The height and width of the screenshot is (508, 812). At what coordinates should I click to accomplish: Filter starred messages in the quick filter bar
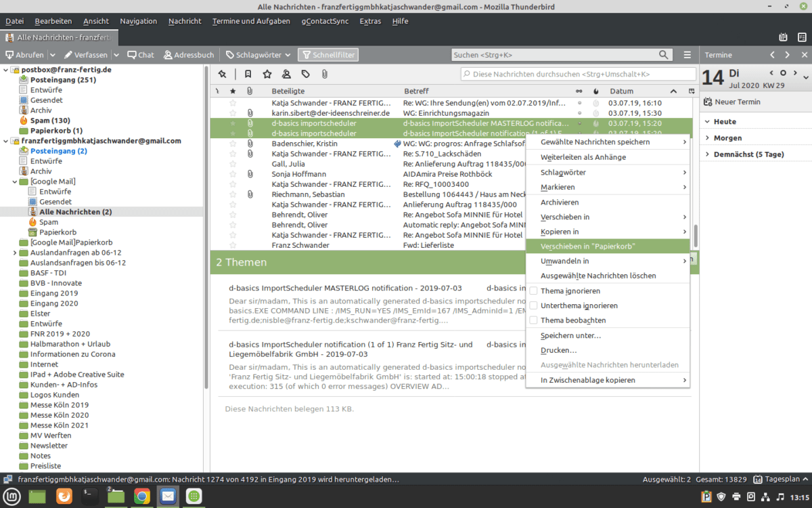267,74
